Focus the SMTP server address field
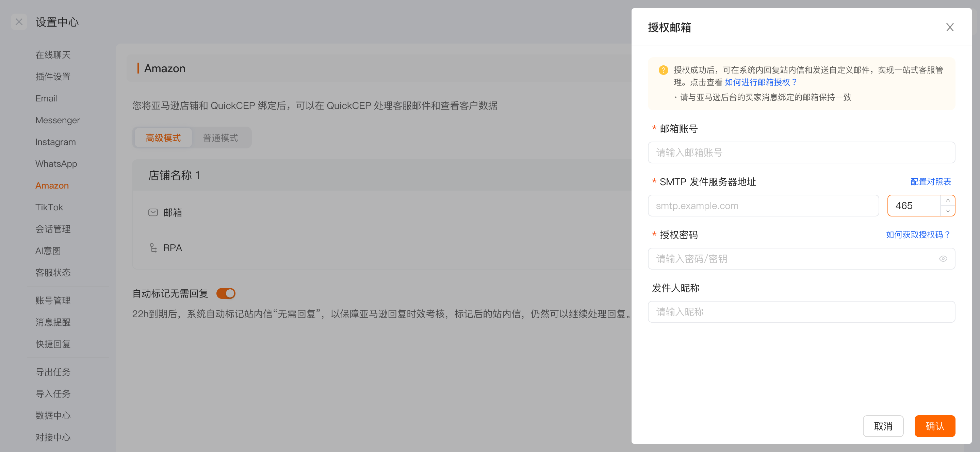This screenshot has height=452, width=980. pos(763,206)
